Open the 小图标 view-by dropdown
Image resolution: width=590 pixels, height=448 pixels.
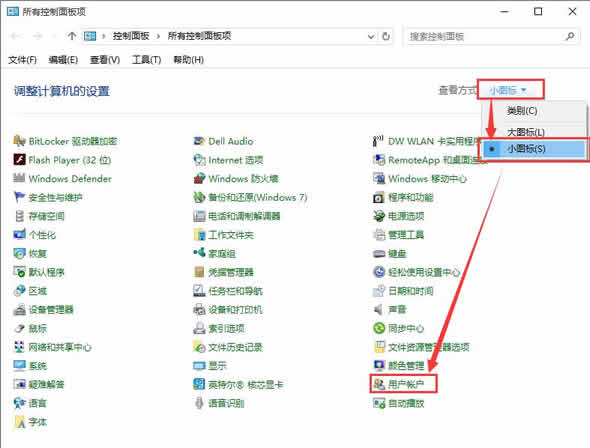click(507, 90)
